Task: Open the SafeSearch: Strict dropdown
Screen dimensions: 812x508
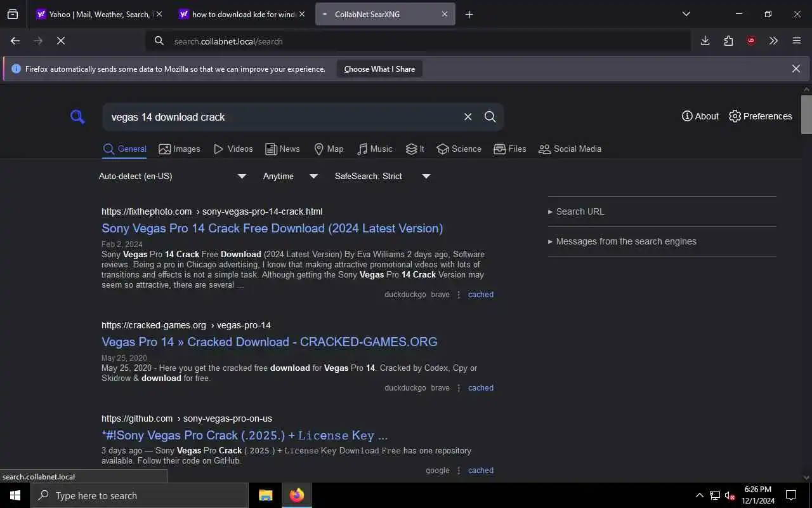Action: pos(383,176)
